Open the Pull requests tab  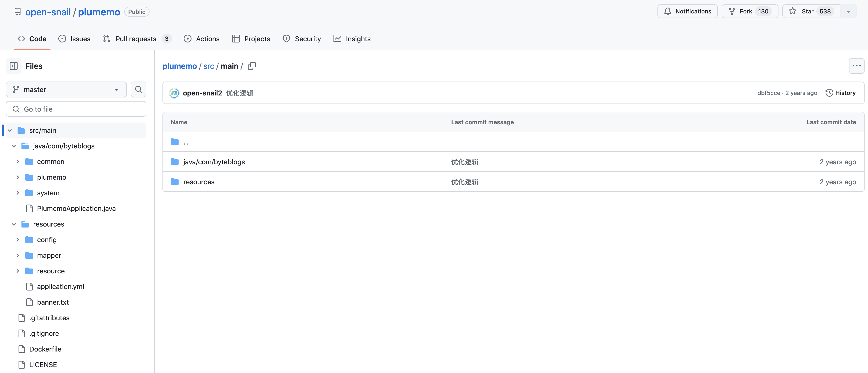(x=136, y=39)
